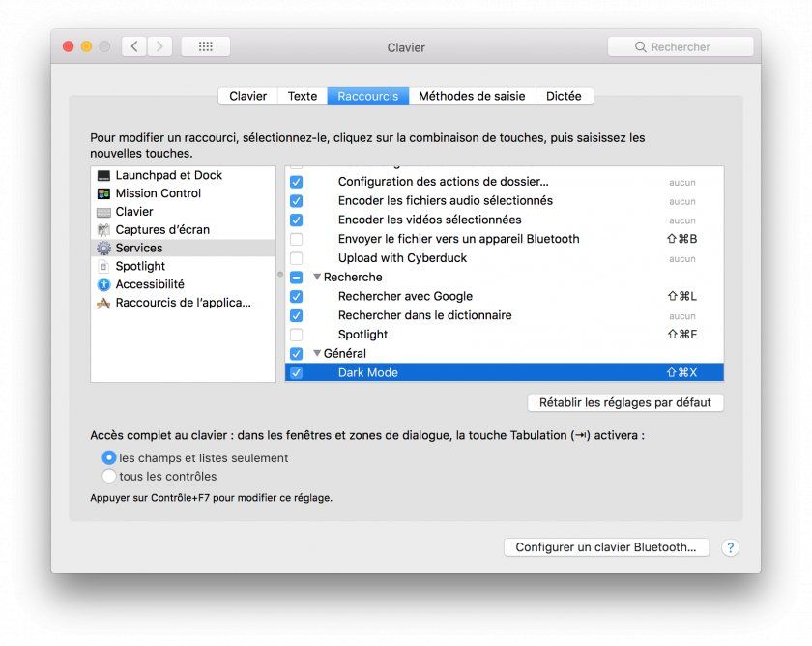This screenshot has height=646, width=812.
Task: Select 'tous les contrôles' radio button
Action: click(x=109, y=477)
